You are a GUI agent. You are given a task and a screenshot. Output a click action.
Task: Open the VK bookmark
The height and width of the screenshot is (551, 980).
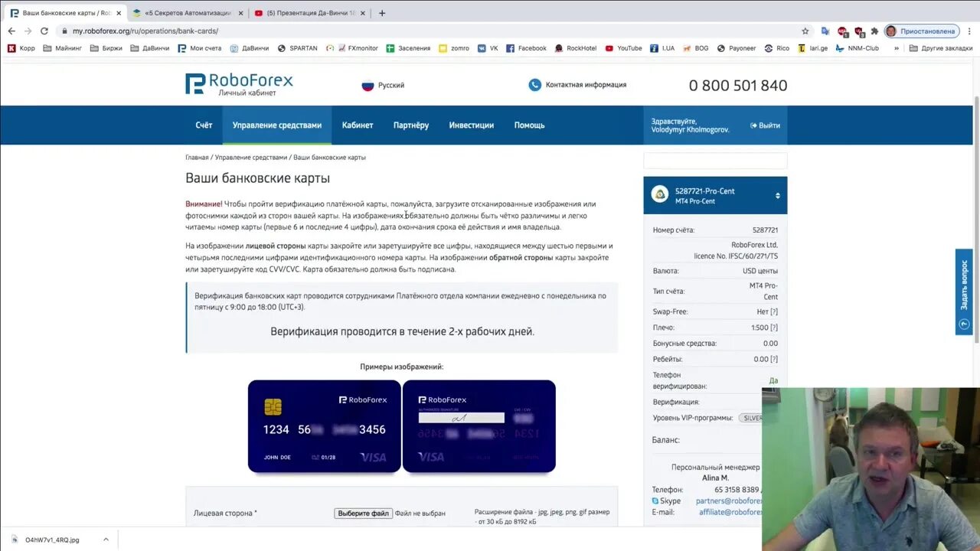[x=488, y=48]
